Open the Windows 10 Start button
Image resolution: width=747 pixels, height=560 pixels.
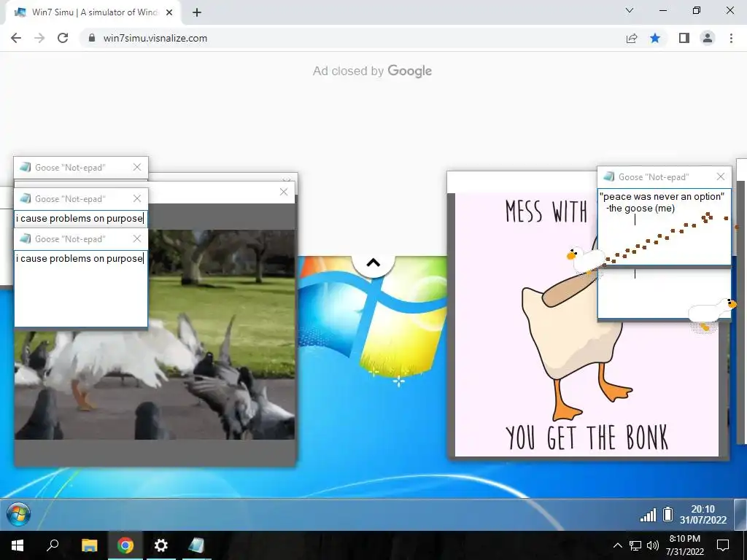tap(18, 545)
